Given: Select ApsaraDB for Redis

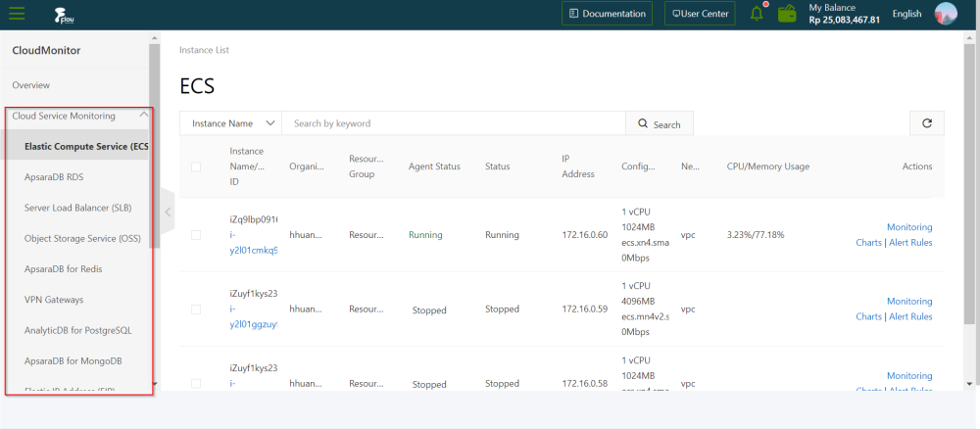Looking at the screenshot, I should coord(63,269).
